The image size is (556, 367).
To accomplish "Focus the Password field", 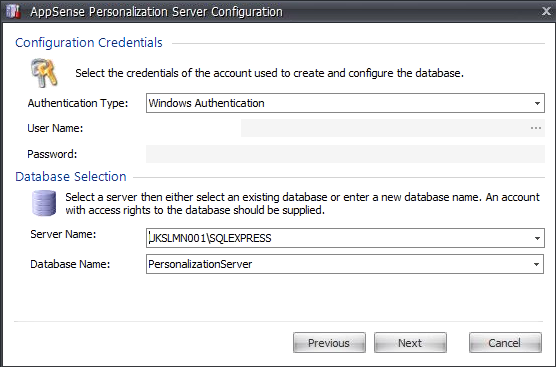I will pyautogui.click(x=345, y=154).
